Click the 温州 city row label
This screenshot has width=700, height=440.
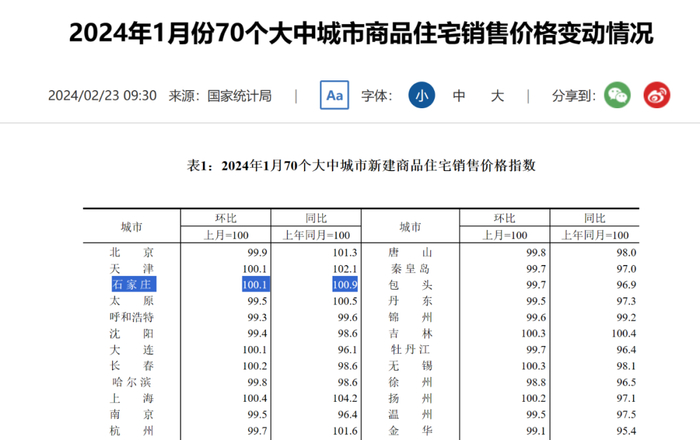(x=410, y=415)
